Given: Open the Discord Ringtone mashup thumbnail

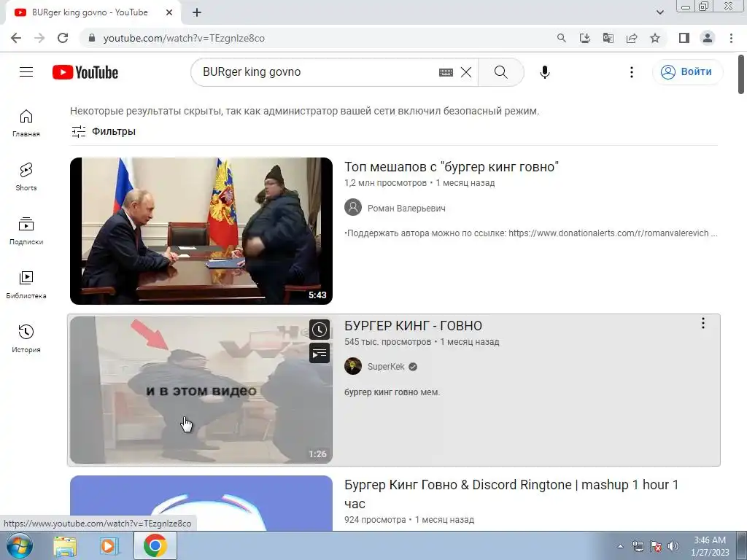Looking at the screenshot, I should pyautogui.click(x=201, y=503).
